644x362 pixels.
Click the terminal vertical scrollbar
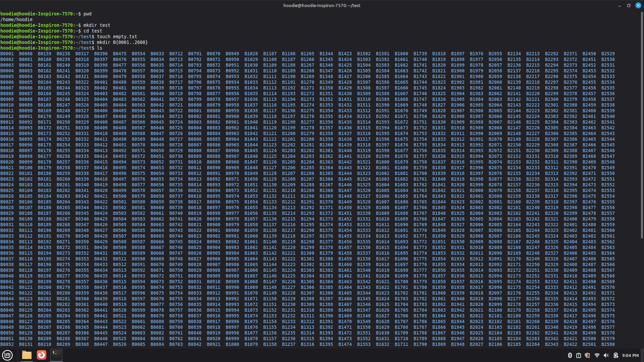tap(642, 124)
